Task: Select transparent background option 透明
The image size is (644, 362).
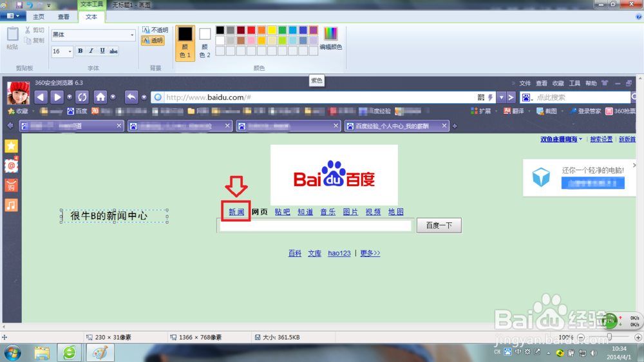Action: pyautogui.click(x=153, y=41)
